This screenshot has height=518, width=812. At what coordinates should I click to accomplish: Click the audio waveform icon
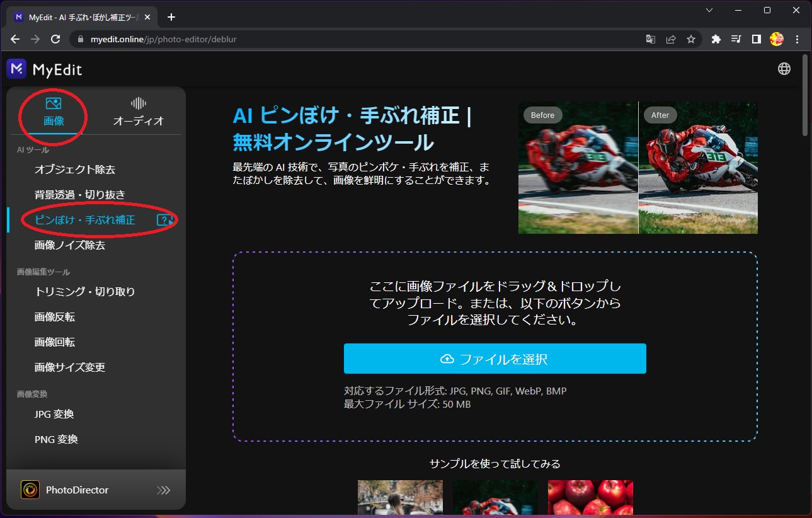point(138,103)
